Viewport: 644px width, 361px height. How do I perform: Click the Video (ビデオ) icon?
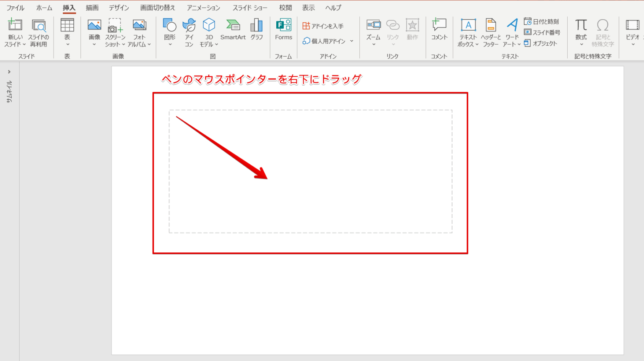click(632, 25)
